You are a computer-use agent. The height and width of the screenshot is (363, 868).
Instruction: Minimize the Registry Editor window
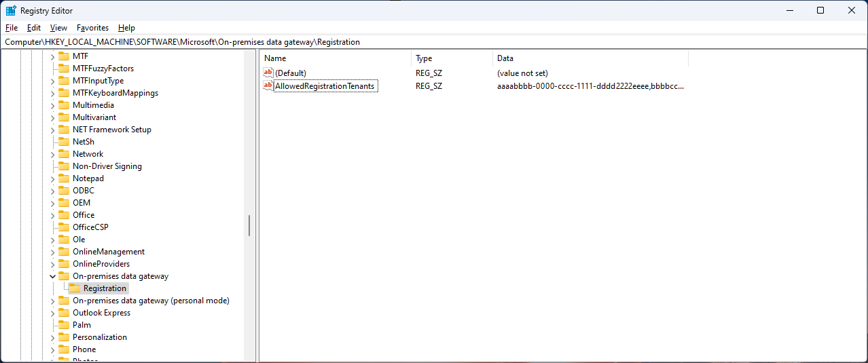click(x=790, y=10)
